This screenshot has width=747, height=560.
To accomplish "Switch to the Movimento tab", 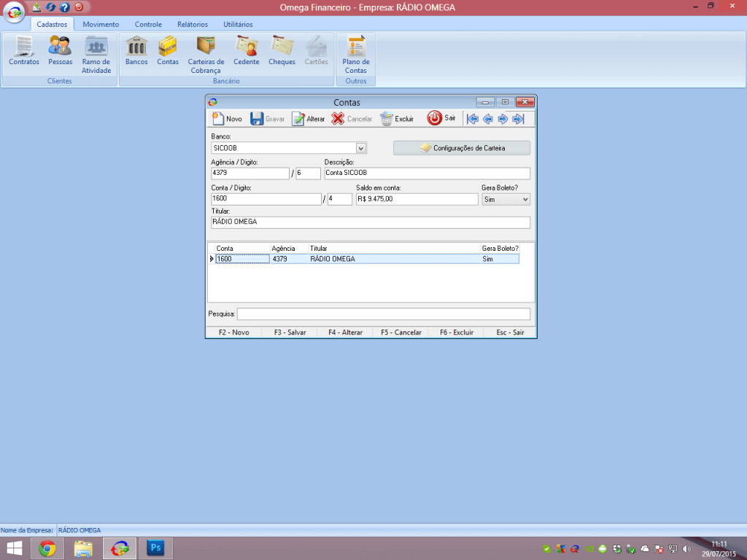I will pos(101,24).
